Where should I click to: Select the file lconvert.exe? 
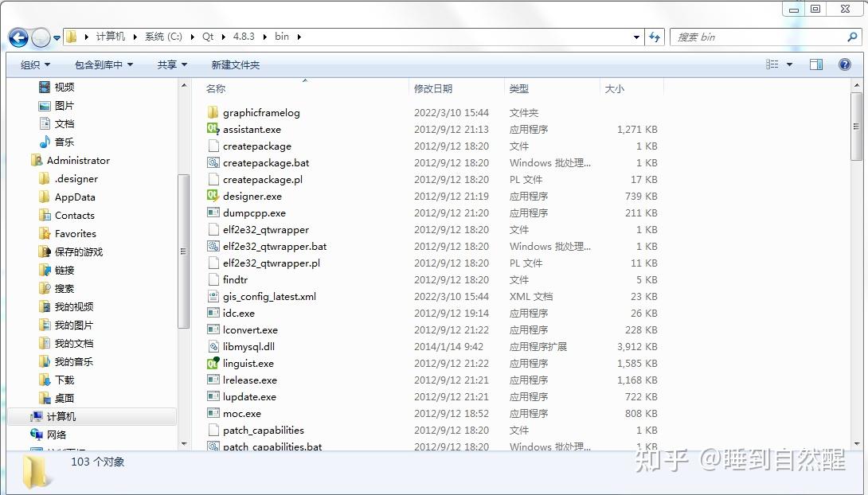point(250,329)
